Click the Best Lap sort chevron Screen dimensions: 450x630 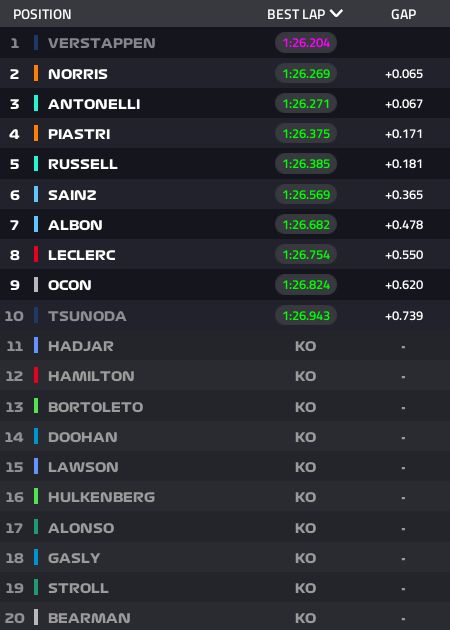pyautogui.click(x=336, y=14)
